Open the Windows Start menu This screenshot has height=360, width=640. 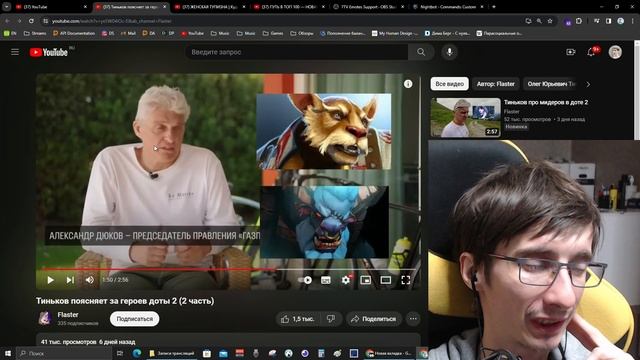click(x=8, y=353)
